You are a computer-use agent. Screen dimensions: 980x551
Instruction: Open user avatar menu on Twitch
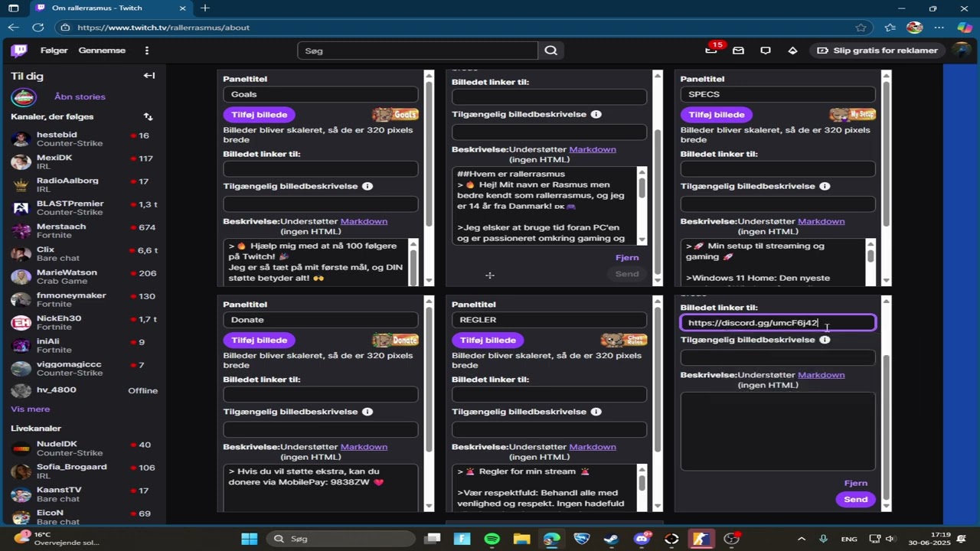click(x=962, y=51)
